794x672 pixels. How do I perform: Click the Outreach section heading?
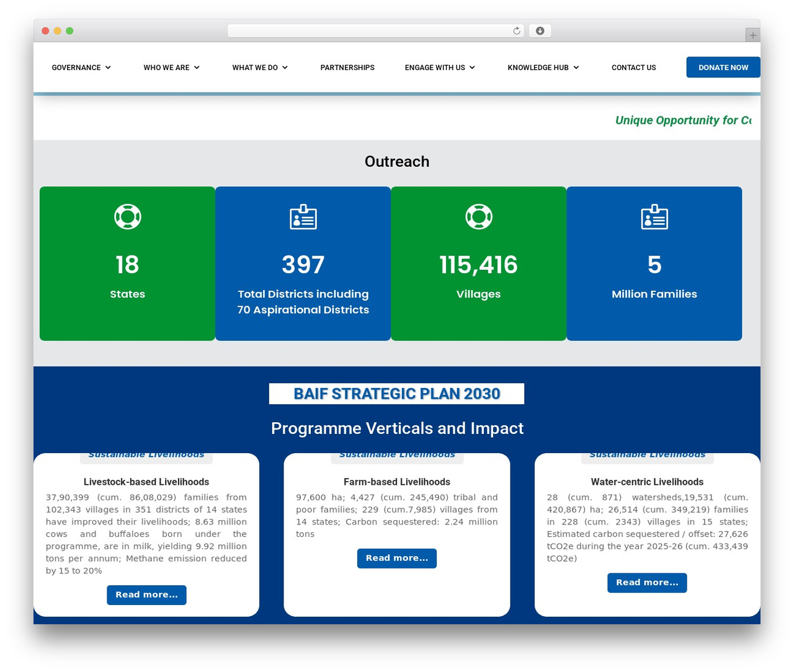click(397, 161)
